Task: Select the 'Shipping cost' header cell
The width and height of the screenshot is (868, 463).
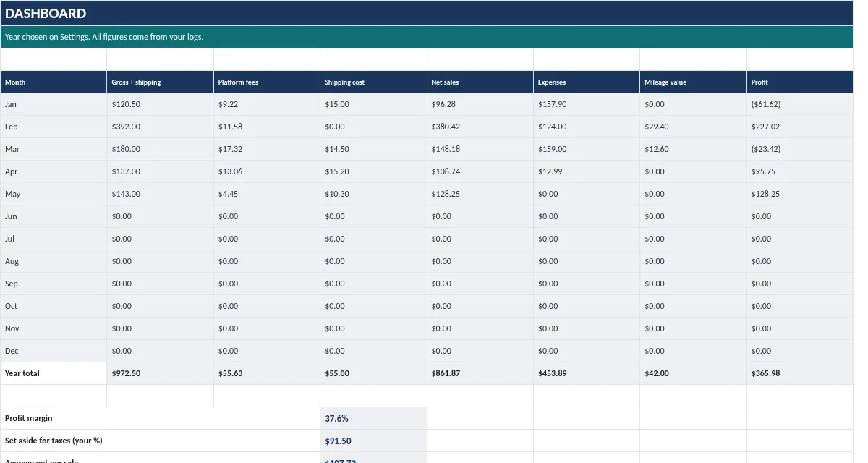Action: tap(373, 82)
